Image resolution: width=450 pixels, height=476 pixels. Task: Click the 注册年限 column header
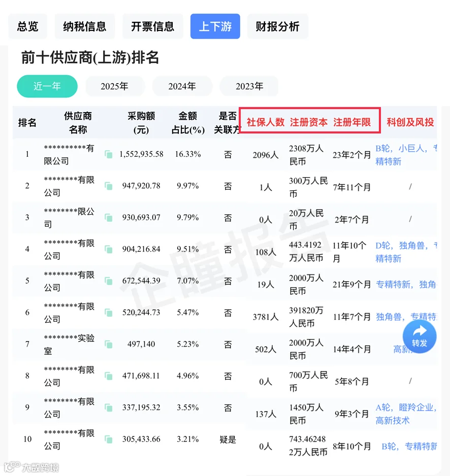352,122
